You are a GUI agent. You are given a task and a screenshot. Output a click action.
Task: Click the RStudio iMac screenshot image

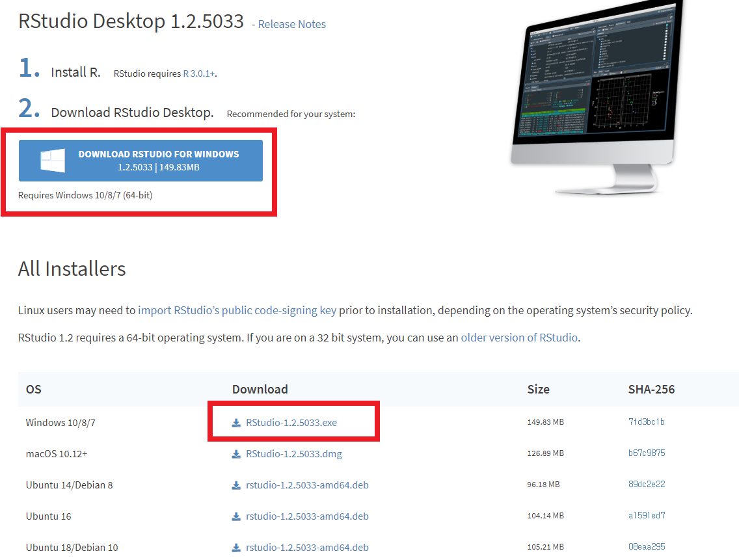(598, 98)
